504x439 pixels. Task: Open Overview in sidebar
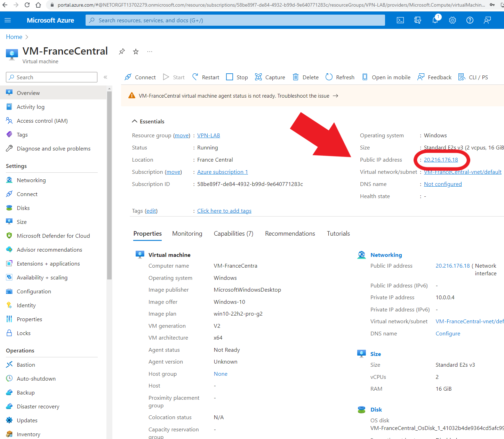(x=53, y=93)
